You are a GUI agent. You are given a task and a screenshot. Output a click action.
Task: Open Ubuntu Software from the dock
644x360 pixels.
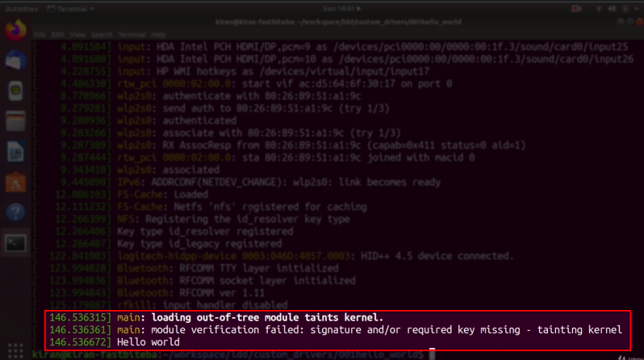[x=15, y=182]
